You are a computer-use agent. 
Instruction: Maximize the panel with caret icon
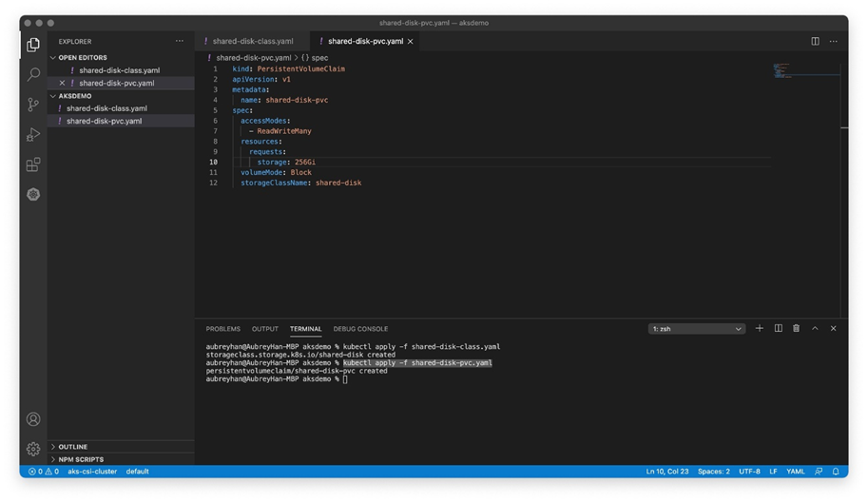[815, 328]
